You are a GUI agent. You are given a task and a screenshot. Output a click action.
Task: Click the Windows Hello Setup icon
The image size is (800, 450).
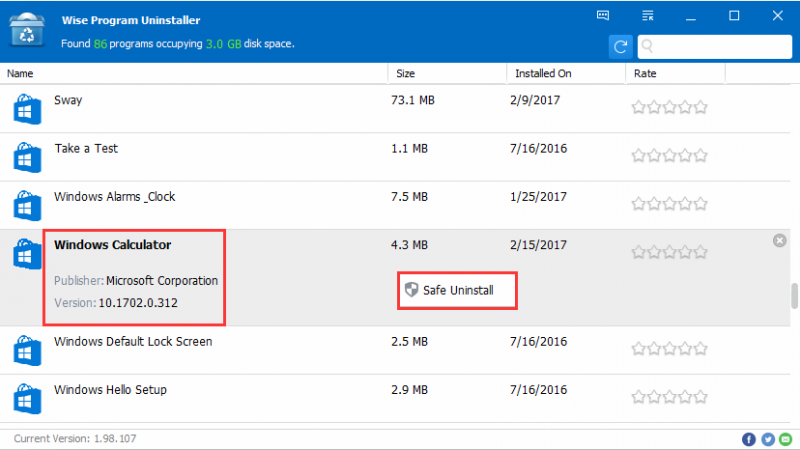(27, 398)
